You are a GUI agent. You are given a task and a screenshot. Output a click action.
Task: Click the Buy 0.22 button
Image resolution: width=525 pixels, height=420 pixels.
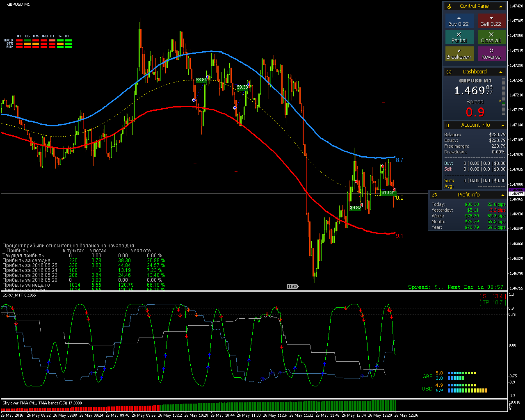pos(459,21)
